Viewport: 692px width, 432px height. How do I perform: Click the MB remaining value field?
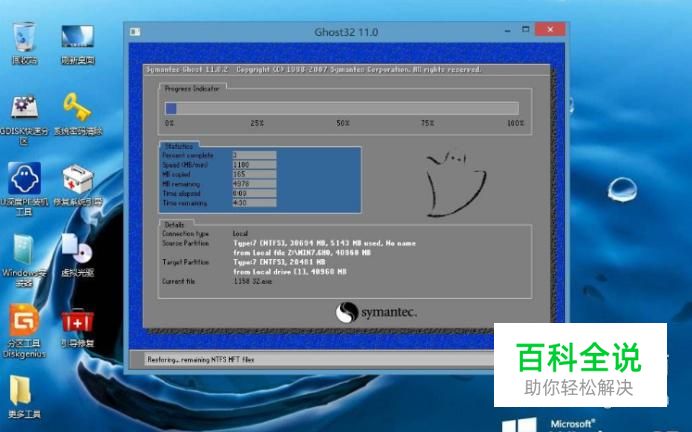coord(254,184)
